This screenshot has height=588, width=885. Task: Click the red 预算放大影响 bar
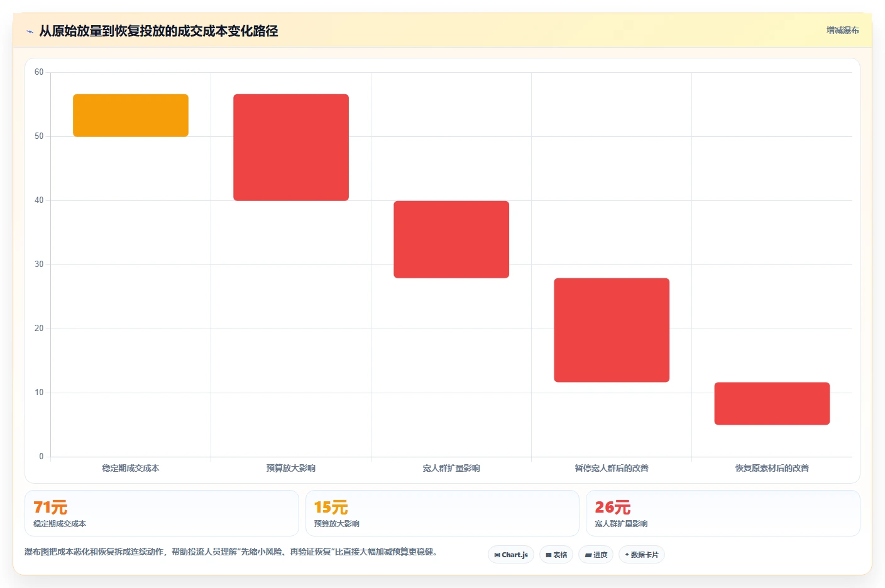(291, 148)
